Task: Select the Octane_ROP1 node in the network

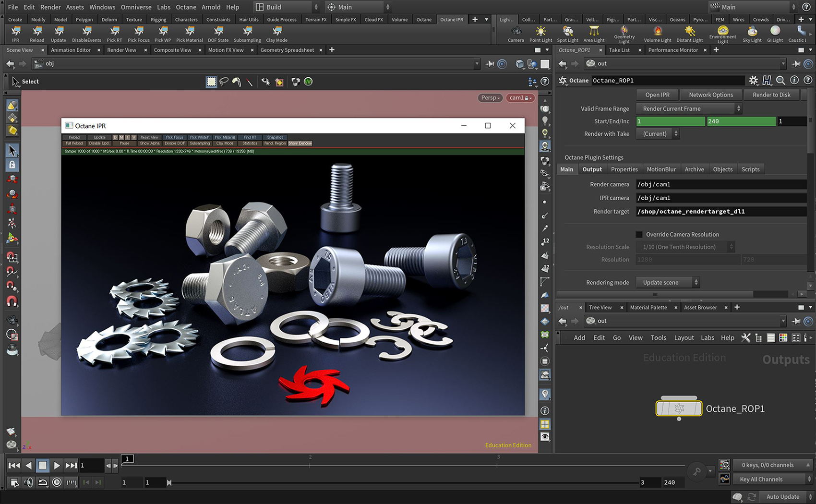Action: [x=678, y=408]
